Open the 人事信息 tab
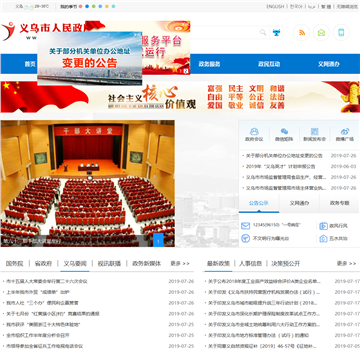This screenshot has width=360, height=360. click(250, 263)
